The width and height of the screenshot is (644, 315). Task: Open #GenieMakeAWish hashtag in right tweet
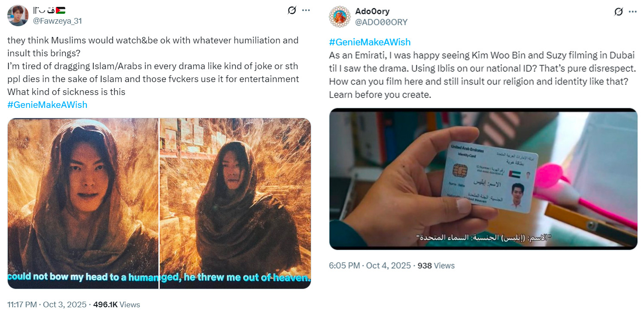point(370,42)
